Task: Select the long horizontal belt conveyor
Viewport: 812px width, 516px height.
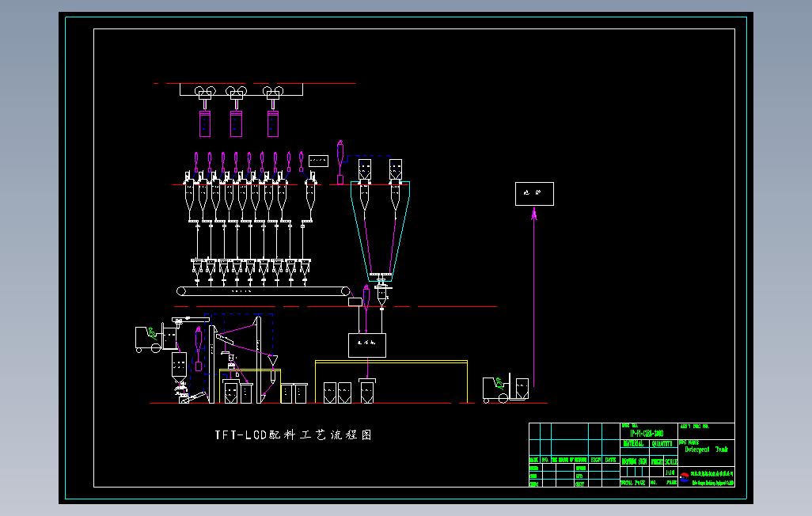Action: click(264, 291)
